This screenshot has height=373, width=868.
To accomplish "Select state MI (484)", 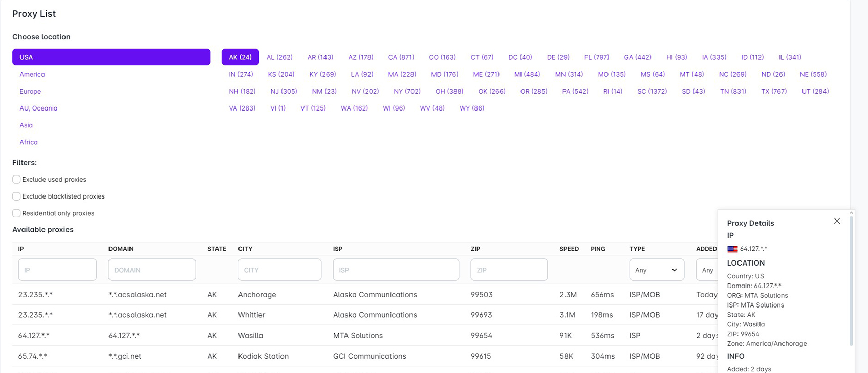I will point(527,74).
